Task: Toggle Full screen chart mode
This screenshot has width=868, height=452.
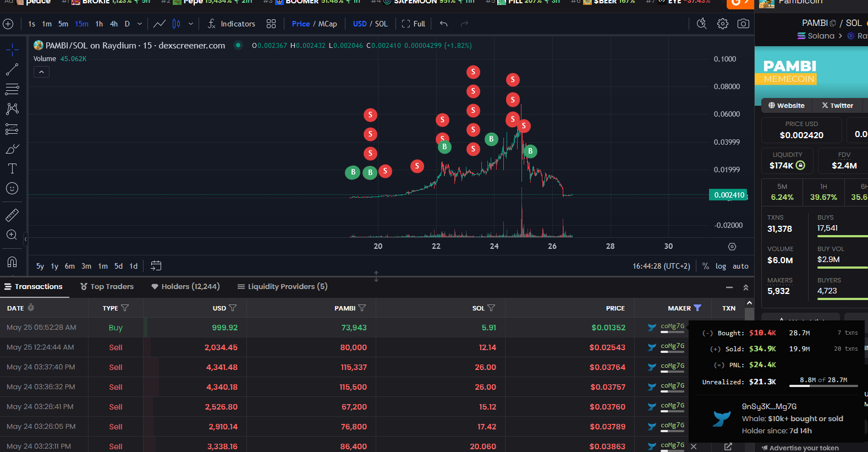Action: pyautogui.click(x=414, y=24)
